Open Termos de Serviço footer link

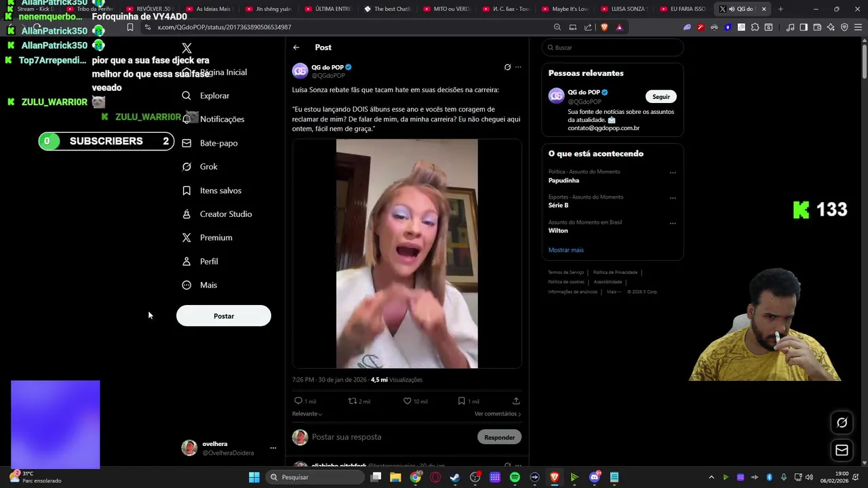566,272
